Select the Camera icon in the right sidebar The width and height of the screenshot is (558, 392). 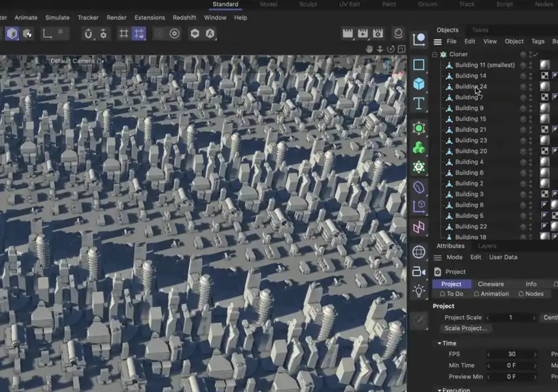pos(419,270)
